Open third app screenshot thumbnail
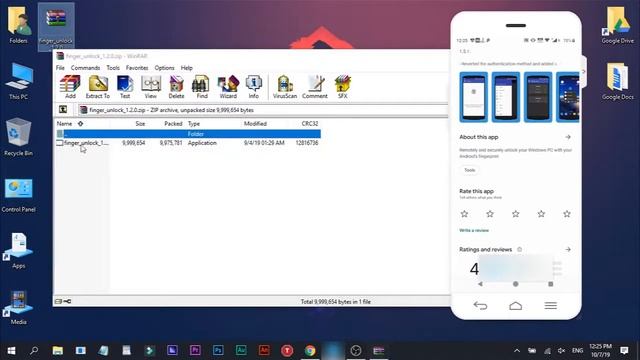Screen dimensions: 640x360 pyautogui.click(x=538, y=97)
